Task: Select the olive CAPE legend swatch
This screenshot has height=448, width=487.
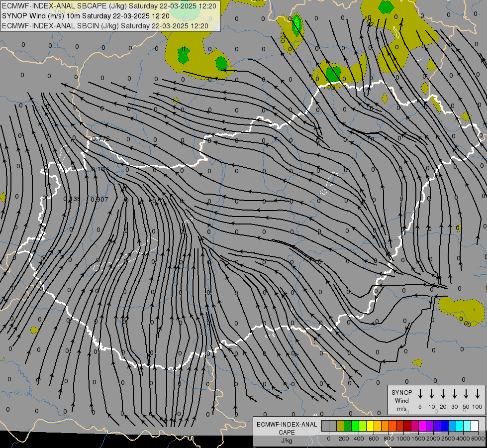Action: point(340,426)
